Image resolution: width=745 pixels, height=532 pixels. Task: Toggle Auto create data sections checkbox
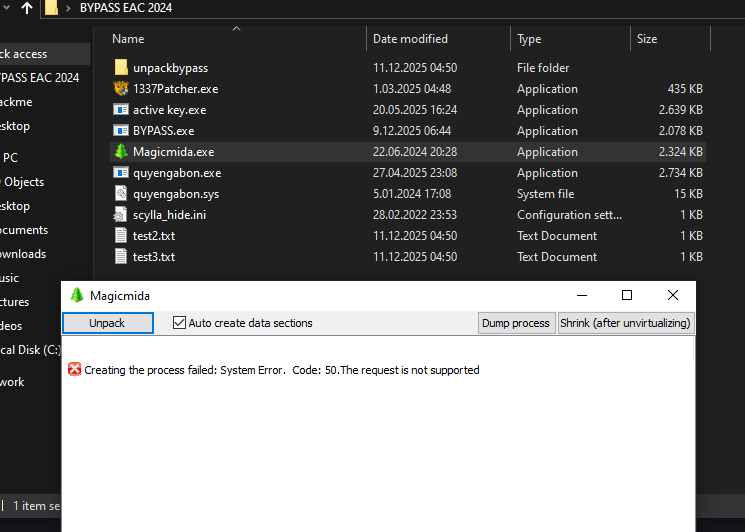point(180,323)
